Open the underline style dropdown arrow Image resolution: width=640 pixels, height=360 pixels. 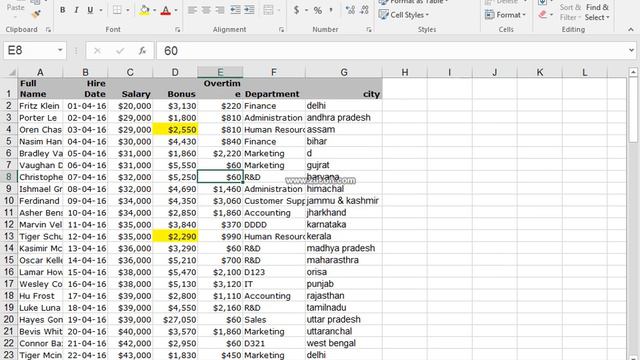[x=100, y=10]
